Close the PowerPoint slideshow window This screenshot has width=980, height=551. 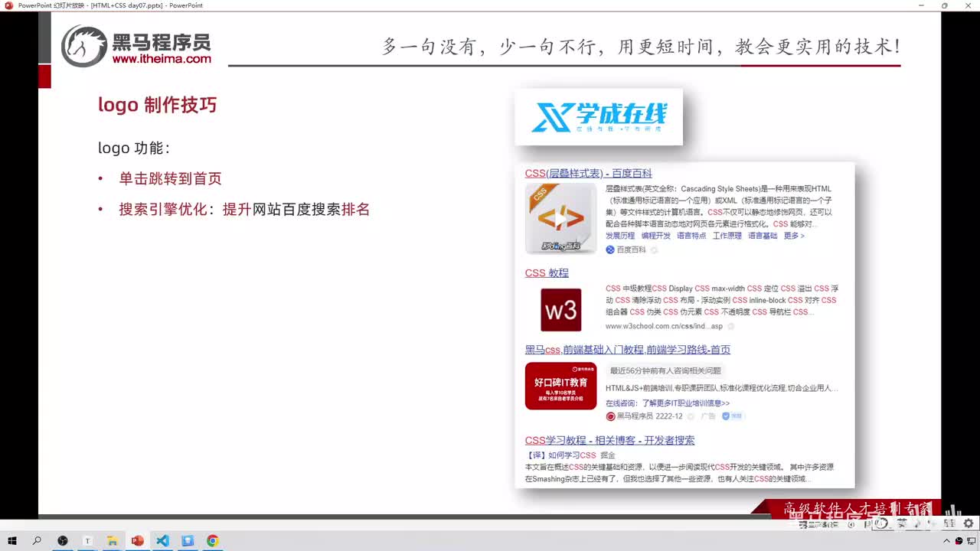(x=967, y=5)
